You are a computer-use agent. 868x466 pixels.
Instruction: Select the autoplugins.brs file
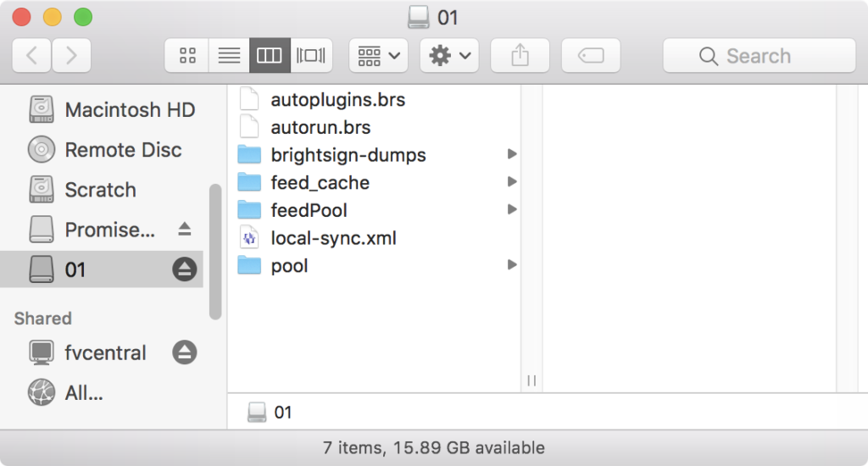pos(337,100)
